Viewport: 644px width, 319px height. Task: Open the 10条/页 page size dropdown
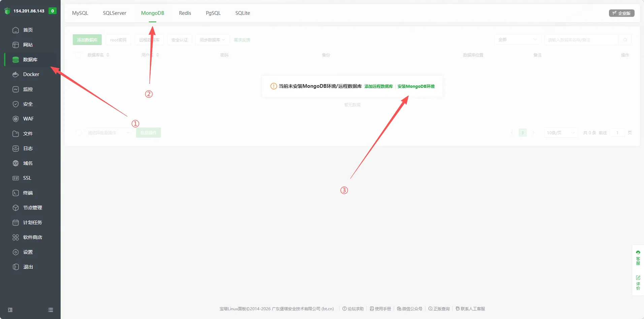[560, 133]
